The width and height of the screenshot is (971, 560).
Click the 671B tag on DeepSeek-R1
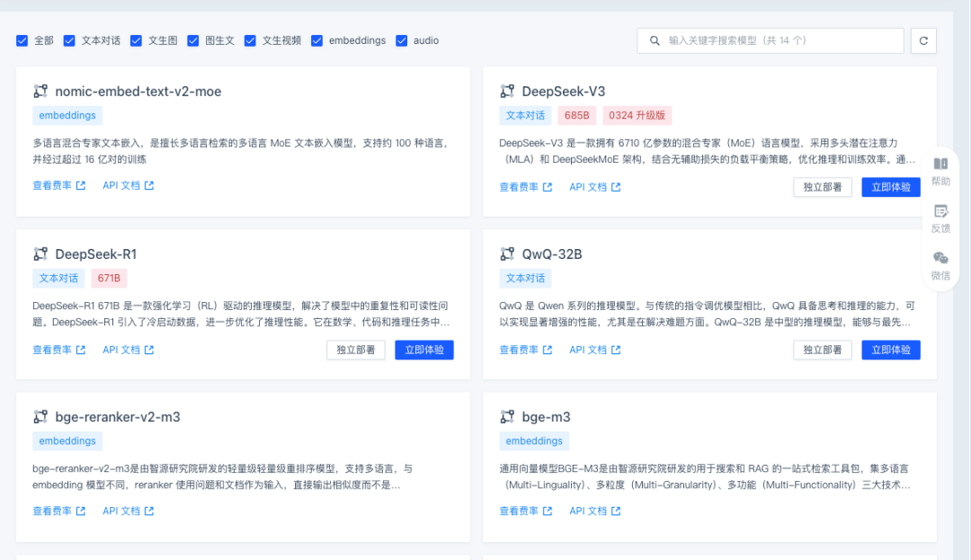pyautogui.click(x=109, y=279)
